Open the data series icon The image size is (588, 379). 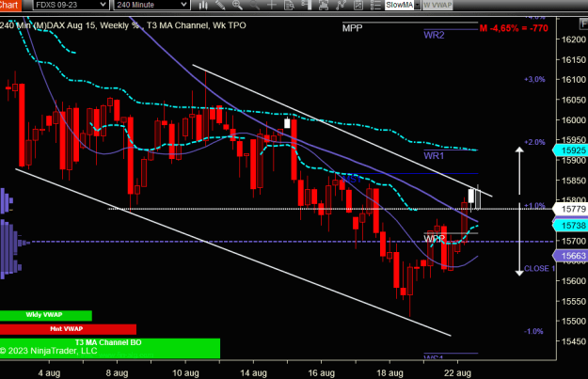pyautogui.click(x=324, y=5)
